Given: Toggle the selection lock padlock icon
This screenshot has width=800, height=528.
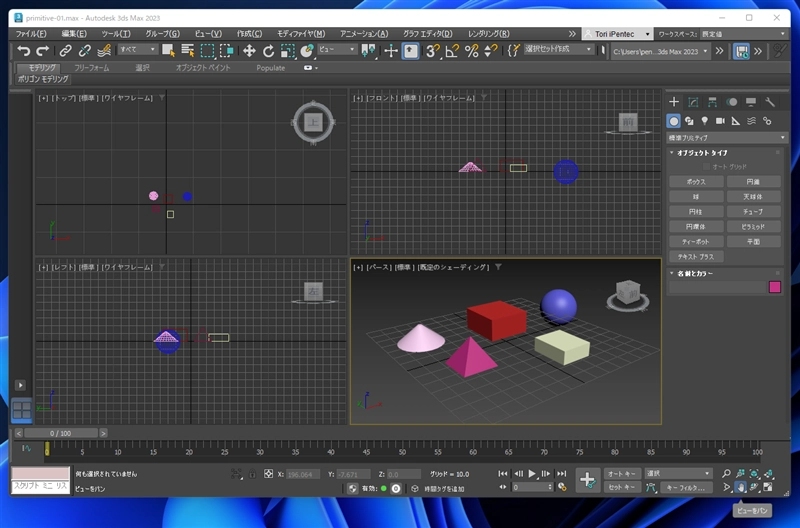Looking at the screenshot, I should point(252,474).
